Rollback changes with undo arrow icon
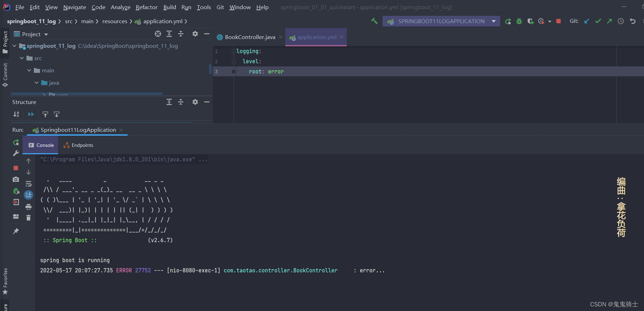 coord(632,21)
